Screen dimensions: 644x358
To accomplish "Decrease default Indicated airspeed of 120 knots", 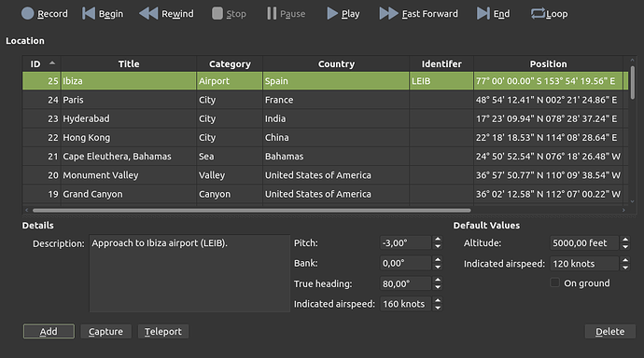I will pos(625,267).
